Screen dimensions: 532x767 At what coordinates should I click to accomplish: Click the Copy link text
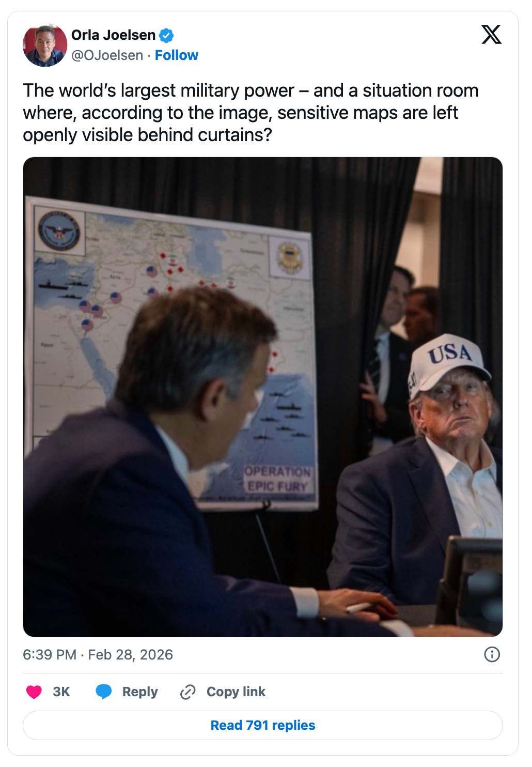236,692
